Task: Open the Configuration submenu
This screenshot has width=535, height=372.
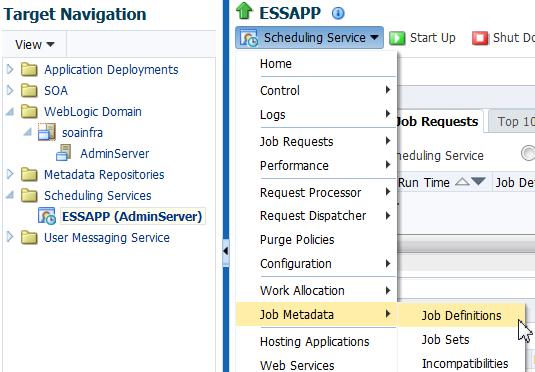Action: point(316,263)
